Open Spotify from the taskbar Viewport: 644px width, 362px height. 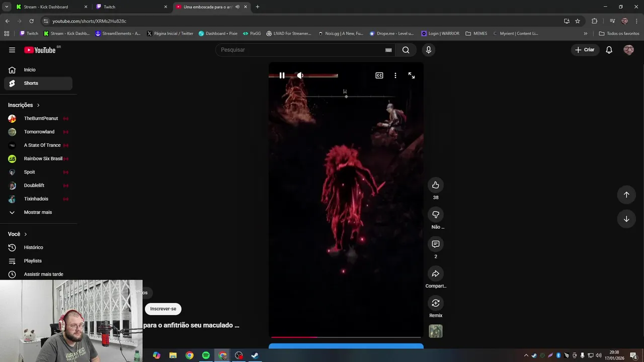[x=206, y=355]
